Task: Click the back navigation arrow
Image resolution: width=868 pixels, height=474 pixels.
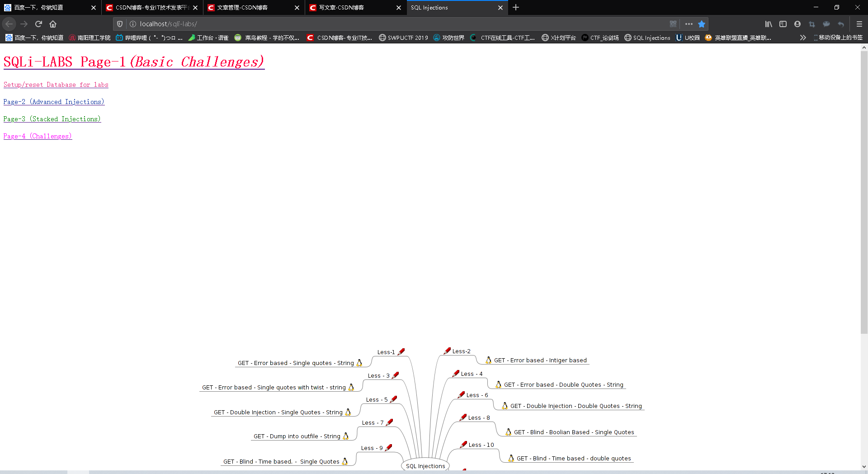Action: coord(9,24)
